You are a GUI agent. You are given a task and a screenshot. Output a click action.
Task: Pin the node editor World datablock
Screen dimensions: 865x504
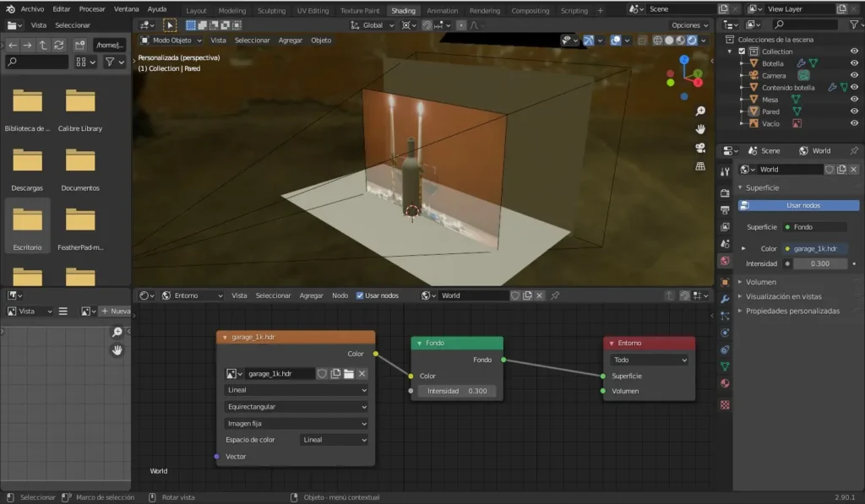tap(556, 295)
